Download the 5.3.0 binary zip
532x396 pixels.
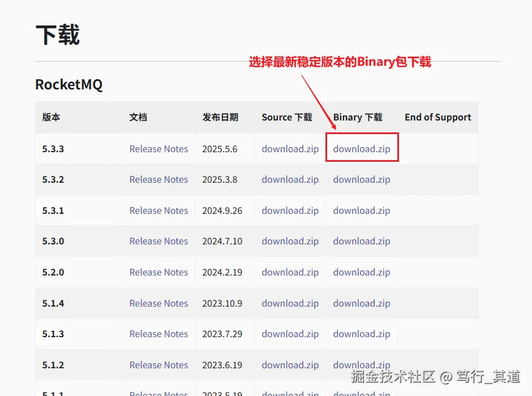(x=362, y=241)
